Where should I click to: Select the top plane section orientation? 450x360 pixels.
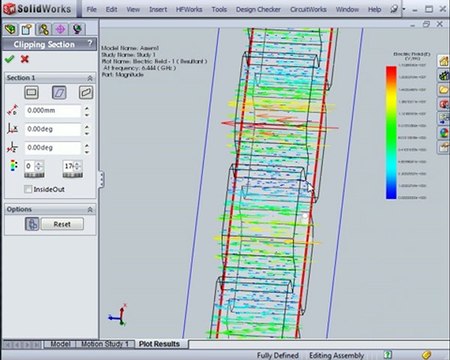pos(59,92)
